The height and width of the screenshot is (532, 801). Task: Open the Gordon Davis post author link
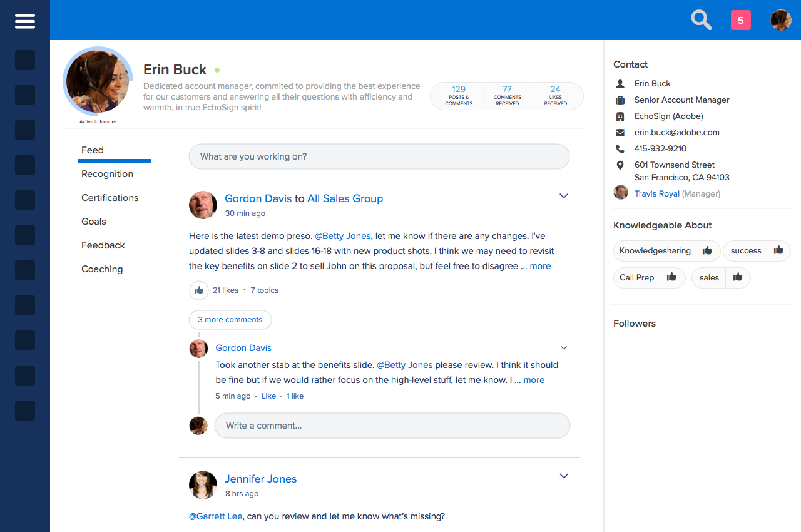click(x=258, y=198)
